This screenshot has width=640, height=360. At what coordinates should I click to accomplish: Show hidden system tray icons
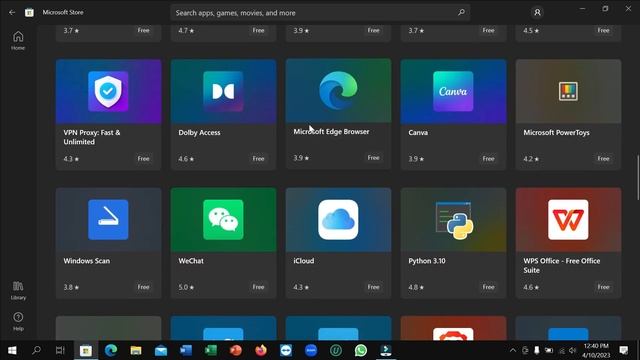pyautogui.click(x=513, y=350)
